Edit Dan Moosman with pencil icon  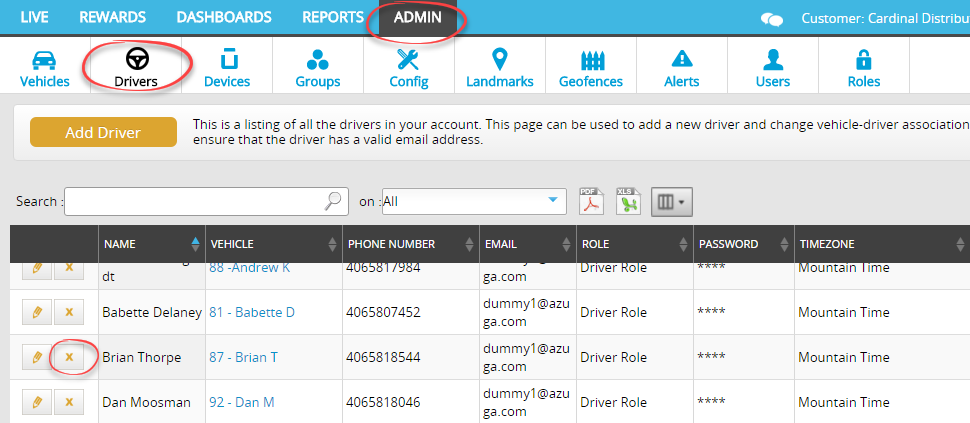[x=36, y=403]
